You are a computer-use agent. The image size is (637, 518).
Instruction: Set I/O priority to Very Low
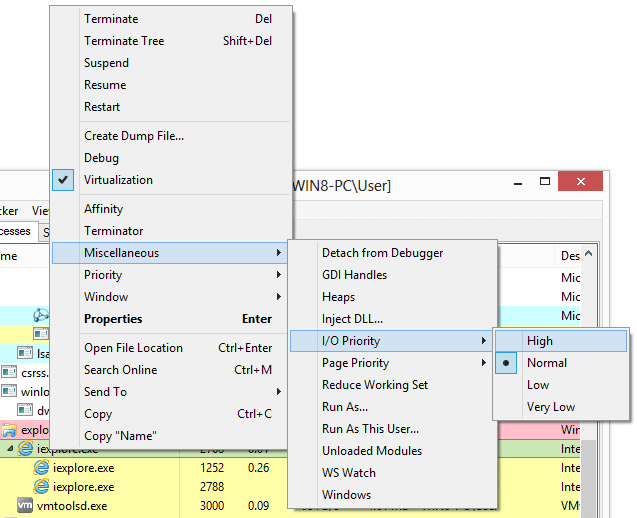coord(561,406)
